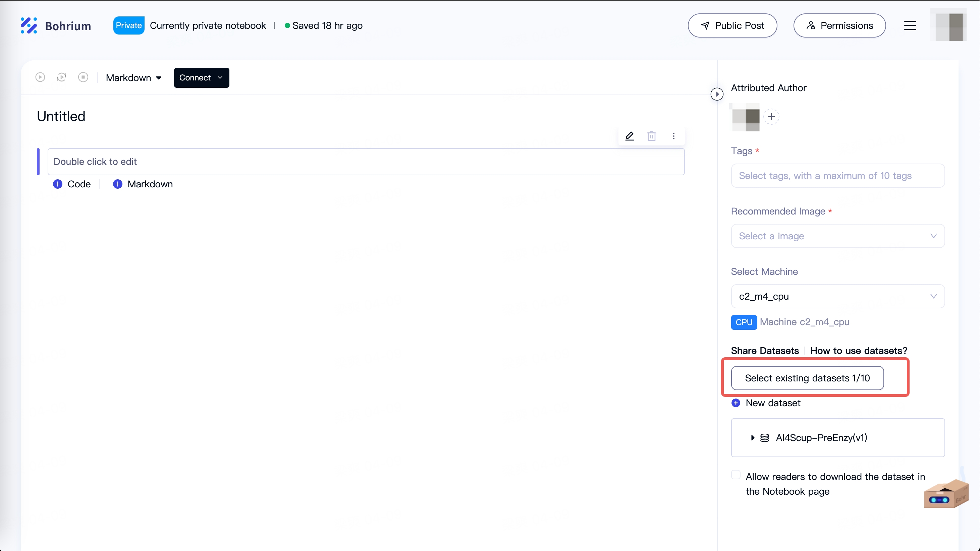Click the Share Datasets heading
The height and width of the screenshot is (551, 980).
[765, 351]
